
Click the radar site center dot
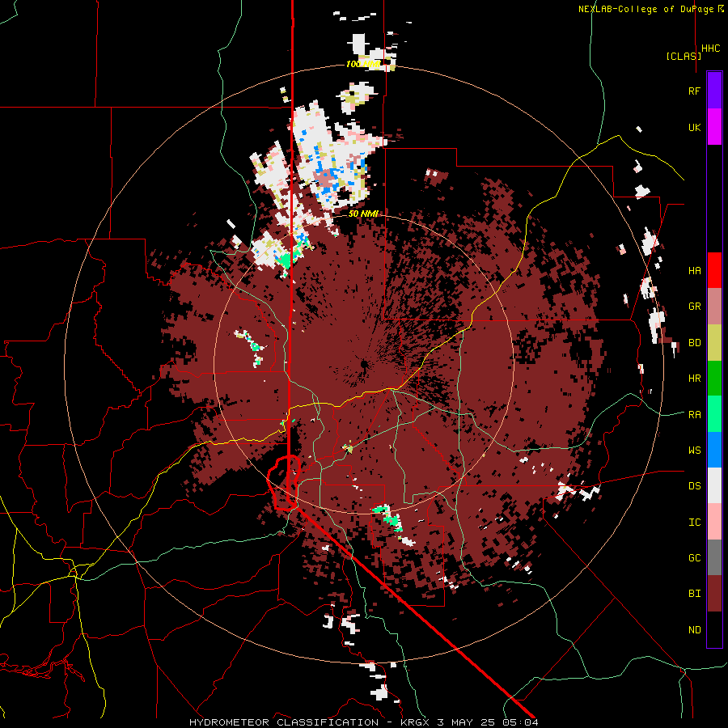(x=364, y=365)
